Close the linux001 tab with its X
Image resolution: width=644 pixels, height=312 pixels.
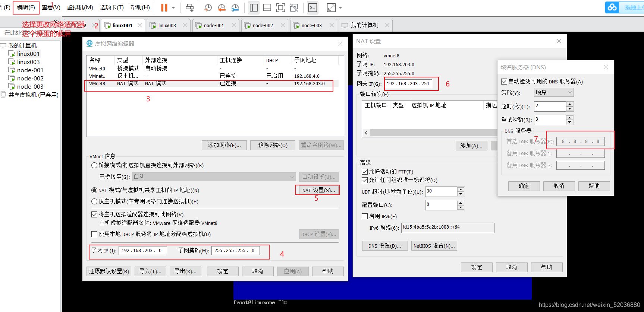click(x=139, y=25)
